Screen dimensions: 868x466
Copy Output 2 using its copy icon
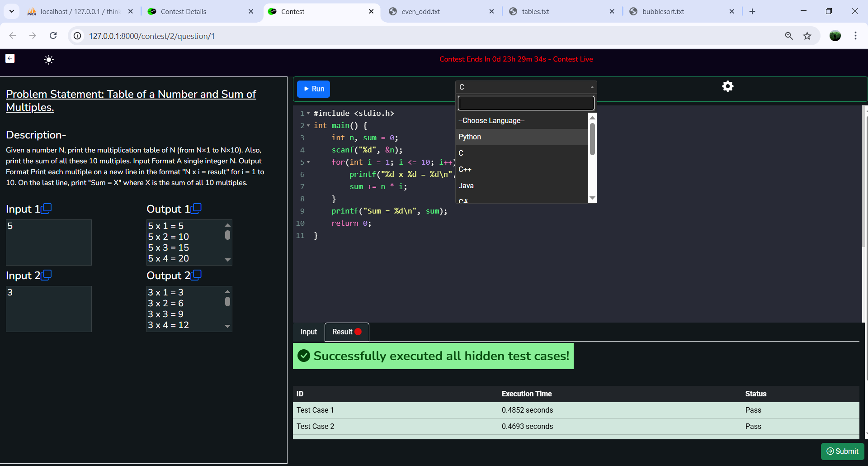(196, 275)
